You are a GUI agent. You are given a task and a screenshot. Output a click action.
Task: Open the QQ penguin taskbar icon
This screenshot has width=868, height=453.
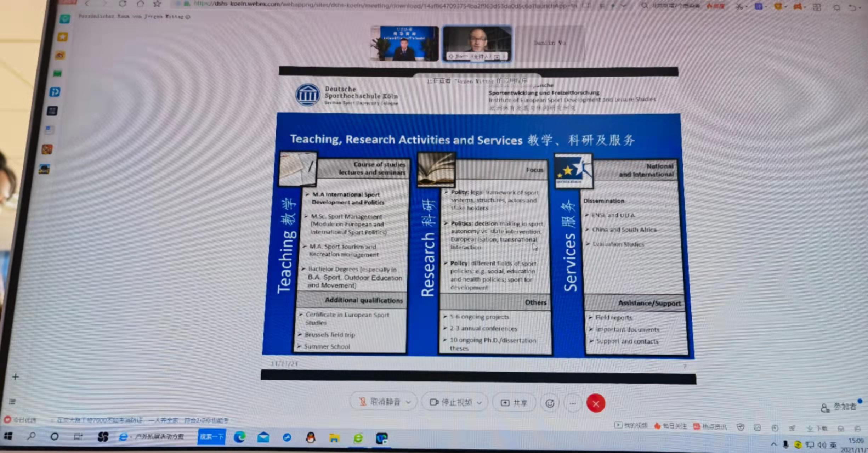[311, 438]
